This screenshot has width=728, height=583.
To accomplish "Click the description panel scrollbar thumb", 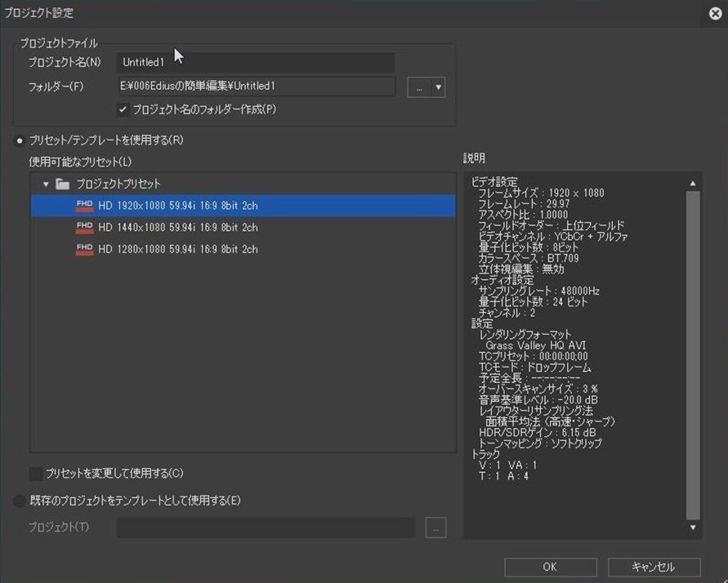I will (x=693, y=355).
